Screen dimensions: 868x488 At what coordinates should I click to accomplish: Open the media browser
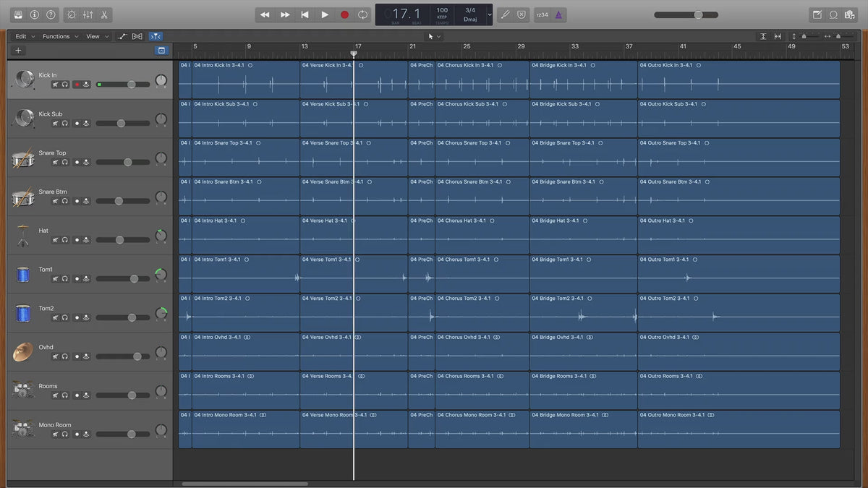[850, 14]
